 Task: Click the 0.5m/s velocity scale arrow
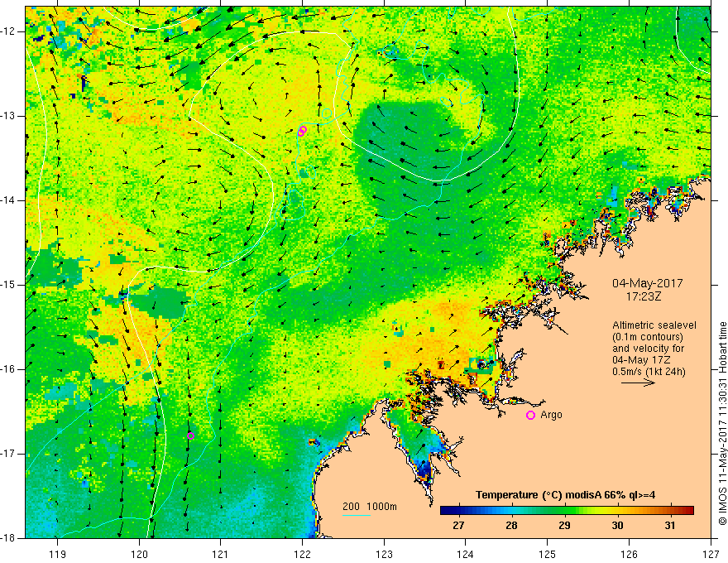[x=638, y=383]
